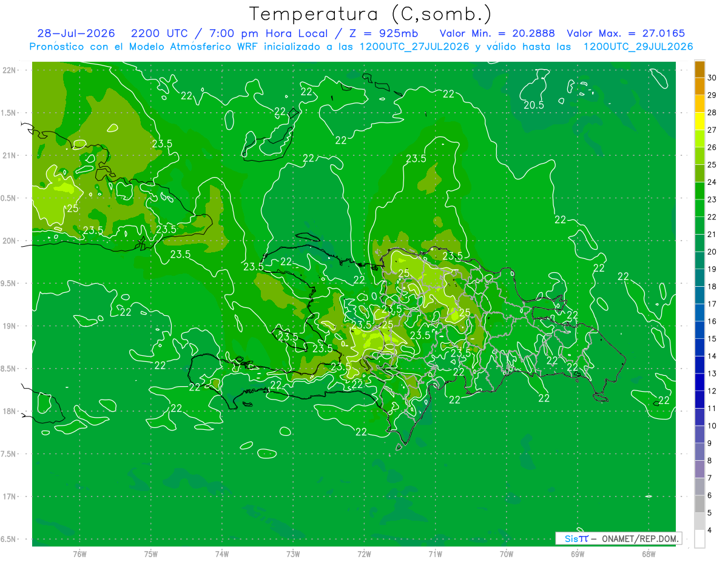
Task: Select legend value 12 on color bar
Action: [712, 391]
